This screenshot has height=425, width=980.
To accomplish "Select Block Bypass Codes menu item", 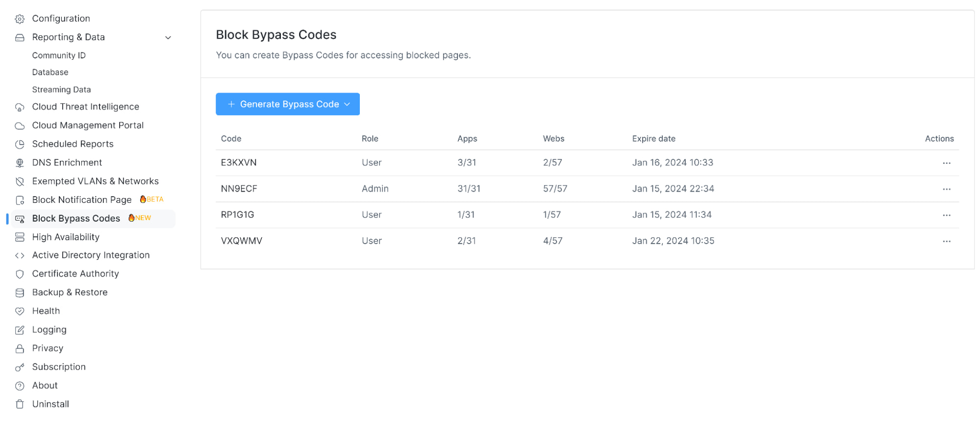I will [76, 219].
